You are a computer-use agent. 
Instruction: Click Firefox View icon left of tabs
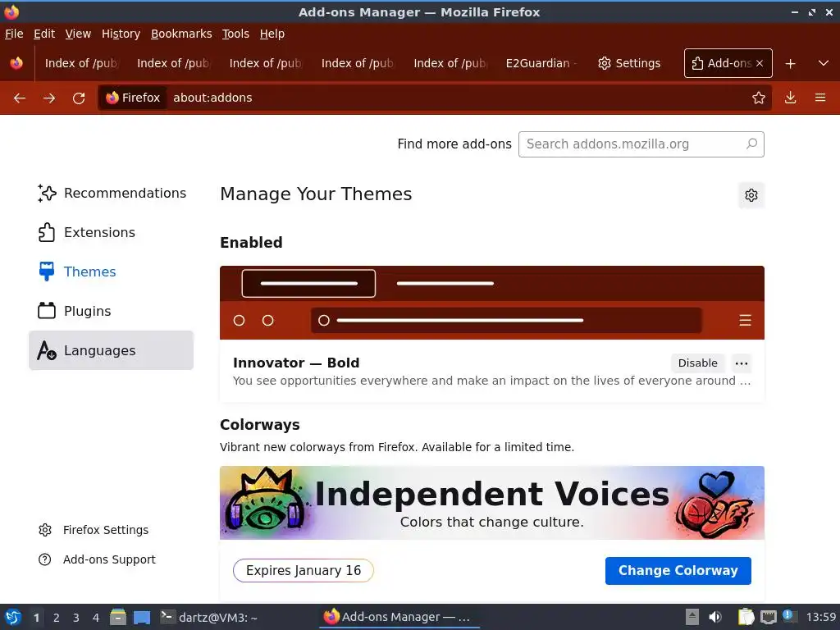tap(16, 63)
